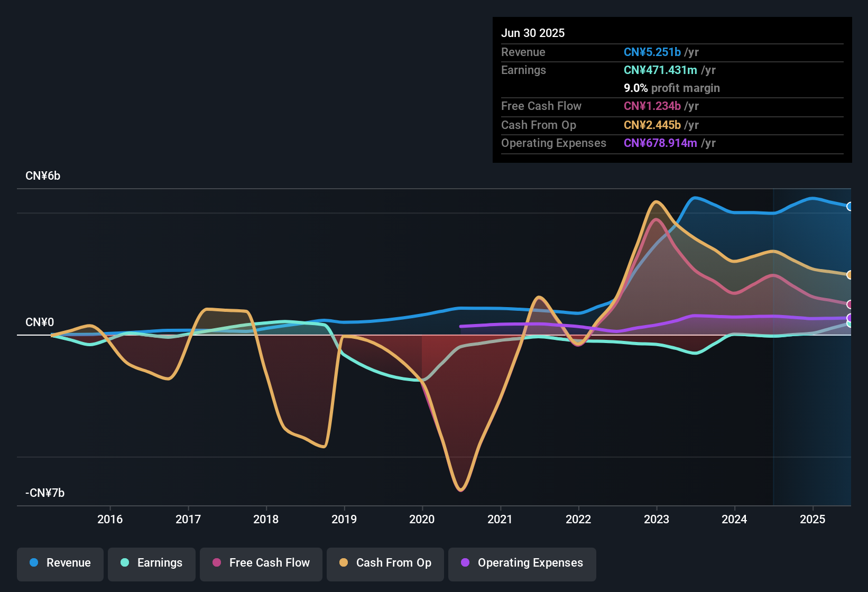Select the 2023 label on the time axis
The width and height of the screenshot is (868, 592).
point(657,520)
